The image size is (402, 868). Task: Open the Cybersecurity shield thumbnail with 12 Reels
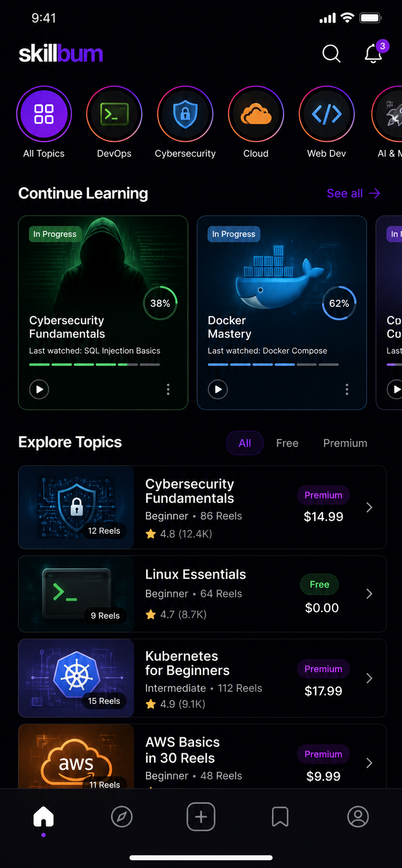(76, 507)
